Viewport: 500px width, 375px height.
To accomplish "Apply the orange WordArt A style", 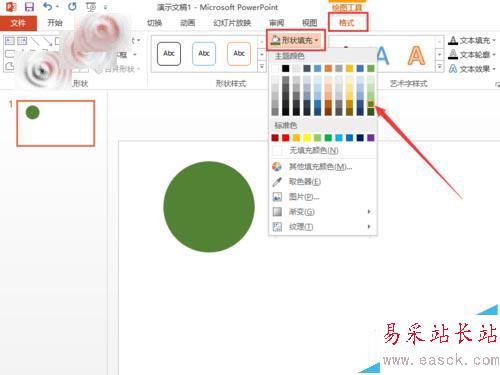I will [416, 55].
